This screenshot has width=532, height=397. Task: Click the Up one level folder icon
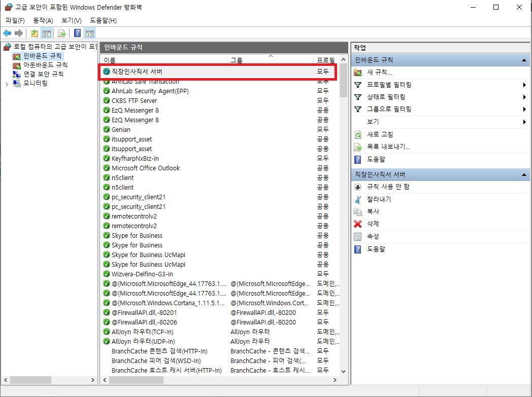pos(35,33)
